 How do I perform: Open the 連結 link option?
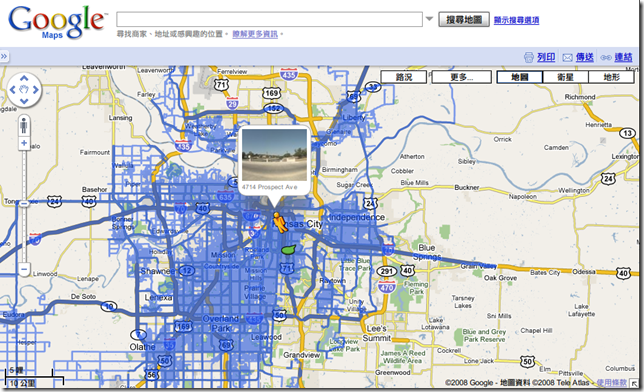623,57
